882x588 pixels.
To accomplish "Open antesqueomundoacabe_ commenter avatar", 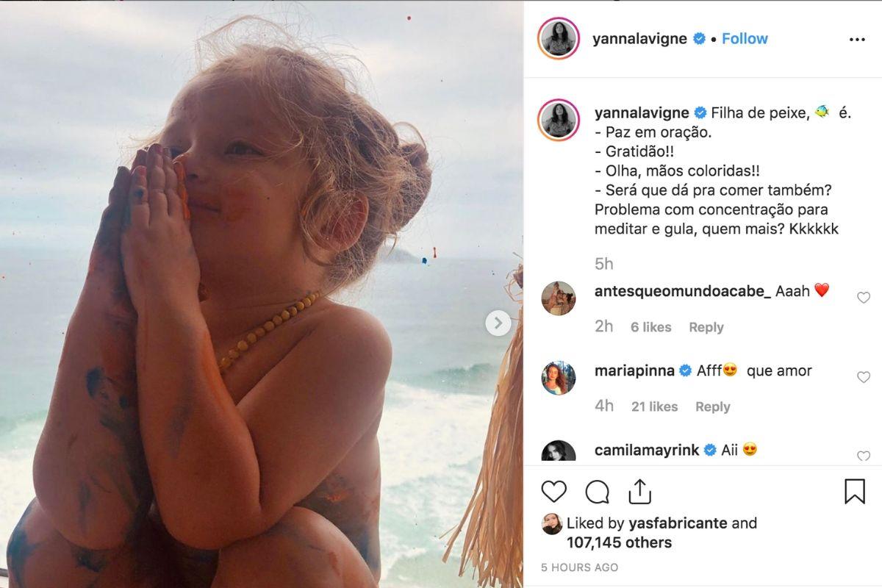I will 559,298.
